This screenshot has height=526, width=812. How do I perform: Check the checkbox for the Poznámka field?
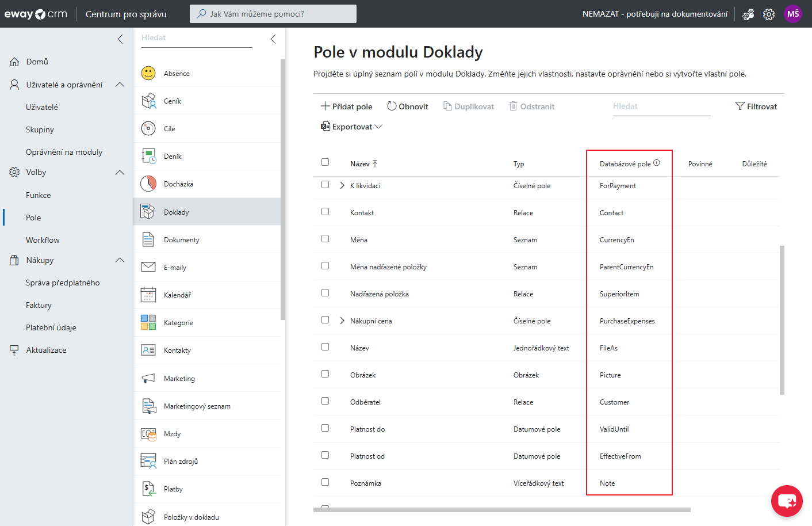coord(325,483)
